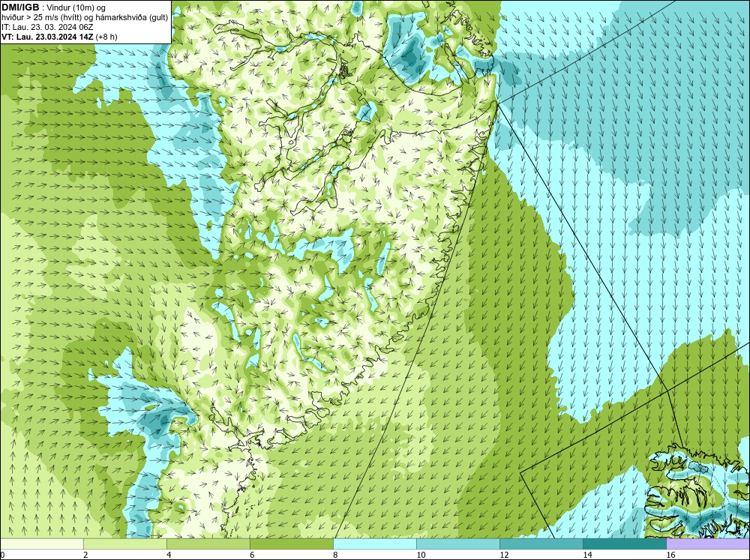Click the '(+8 h)' forecast offset text
Screen dimensions: 750x560
(x=106, y=37)
